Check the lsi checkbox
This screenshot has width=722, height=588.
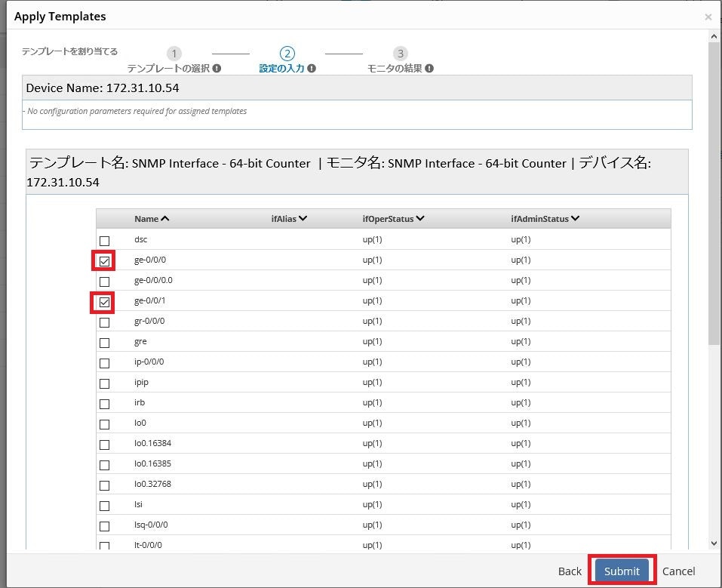[x=105, y=506]
